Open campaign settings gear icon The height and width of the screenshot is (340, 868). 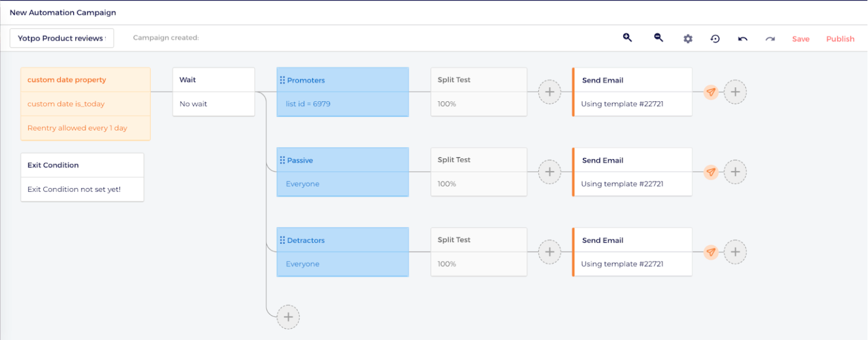[x=688, y=39]
